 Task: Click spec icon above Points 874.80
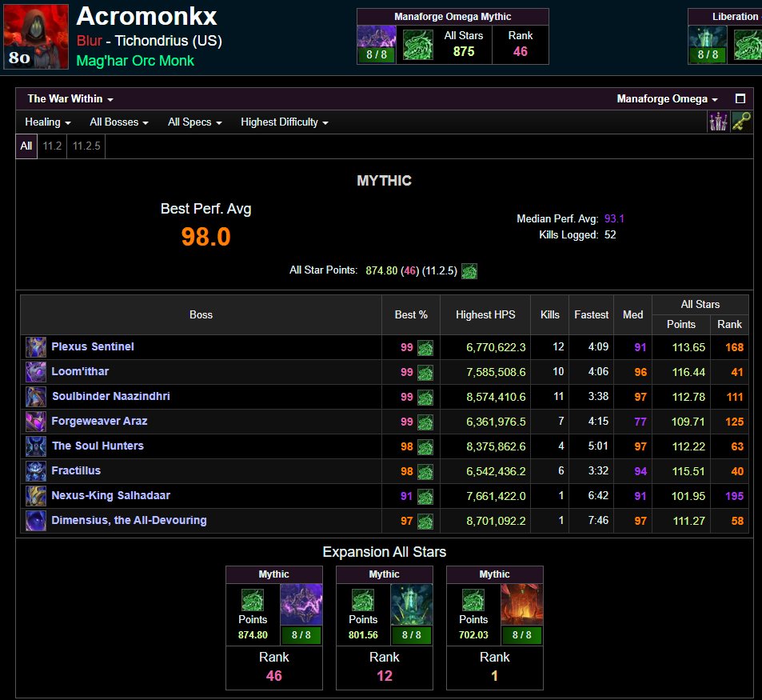tap(253, 600)
